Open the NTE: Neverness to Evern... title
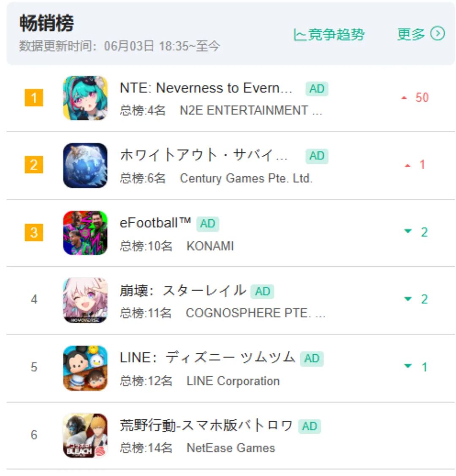Viewport: 456px width, 476px height. [206, 88]
